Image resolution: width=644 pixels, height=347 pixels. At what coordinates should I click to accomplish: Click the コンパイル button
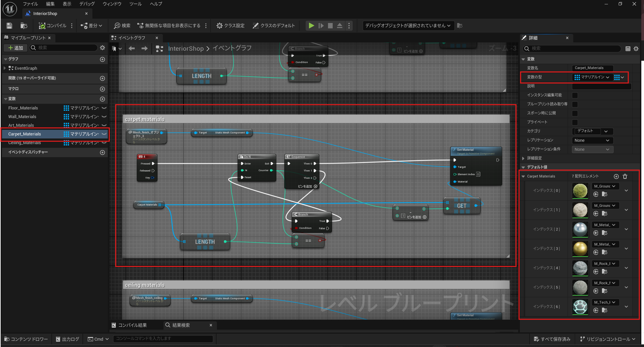pyautogui.click(x=53, y=26)
